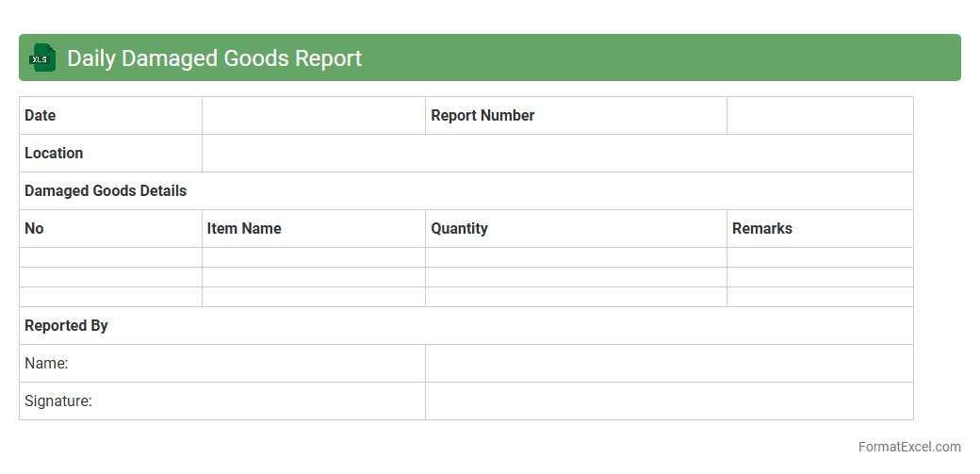Open the FormatExcel.com link
Image resolution: width=980 pixels, height=474 pixels.
point(908,447)
